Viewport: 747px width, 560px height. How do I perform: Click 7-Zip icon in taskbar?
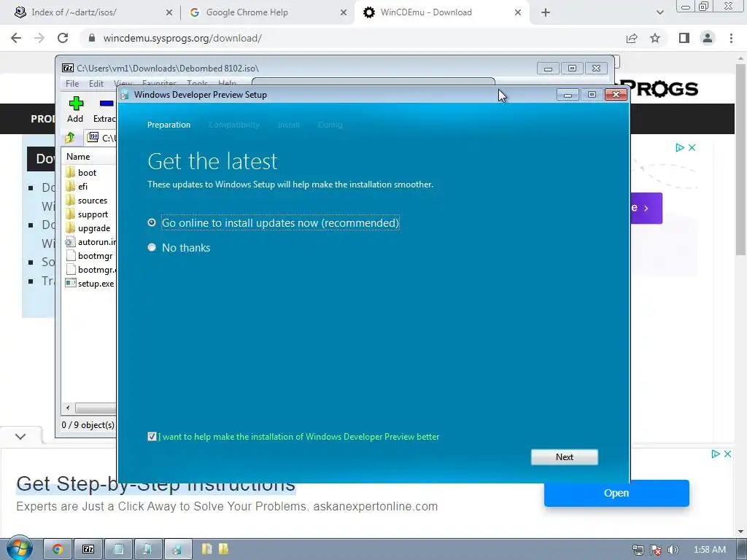click(x=88, y=549)
